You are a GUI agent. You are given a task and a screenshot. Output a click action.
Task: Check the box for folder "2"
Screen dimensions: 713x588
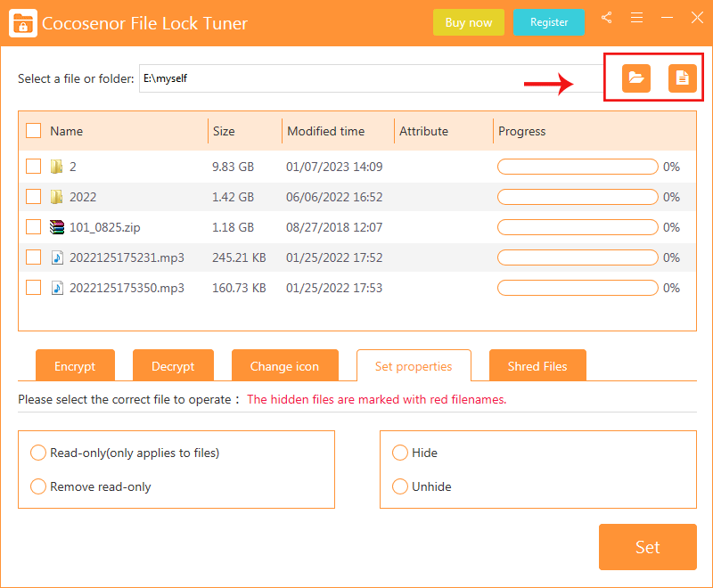coord(34,167)
